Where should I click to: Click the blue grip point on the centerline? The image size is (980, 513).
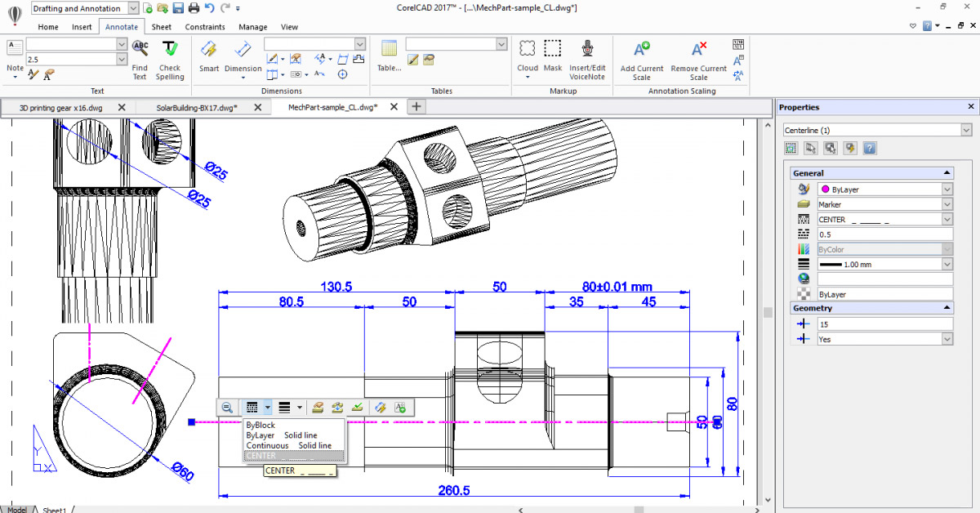pyautogui.click(x=191, y=422)
